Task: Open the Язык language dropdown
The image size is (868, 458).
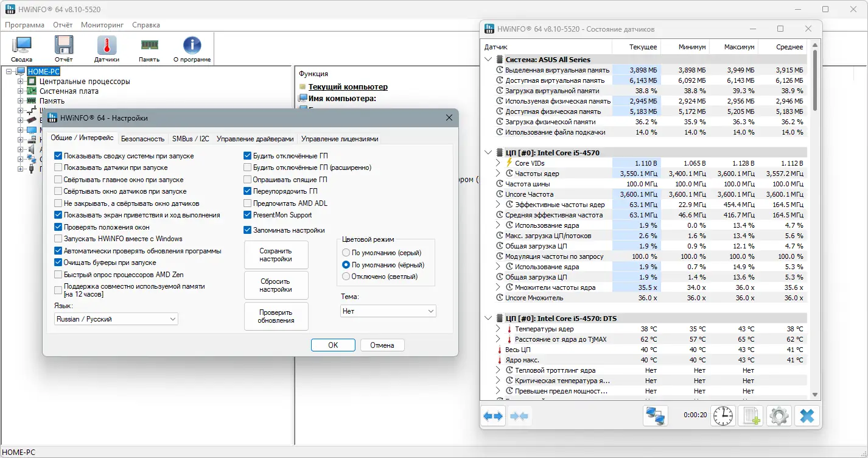Action: click(116, 319)
